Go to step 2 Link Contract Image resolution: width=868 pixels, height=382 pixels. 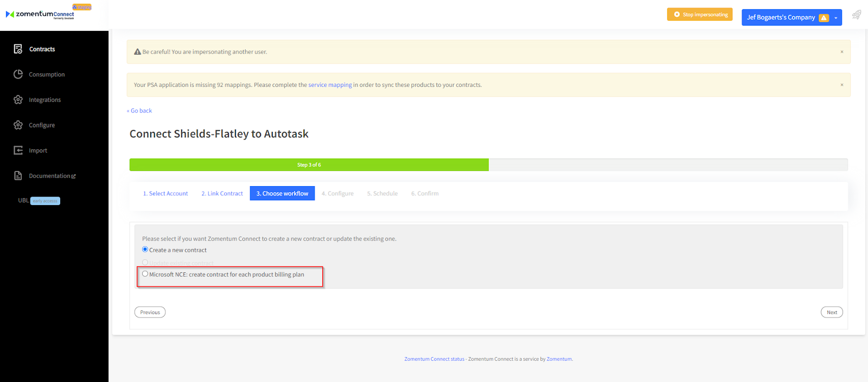pos(222,193)
